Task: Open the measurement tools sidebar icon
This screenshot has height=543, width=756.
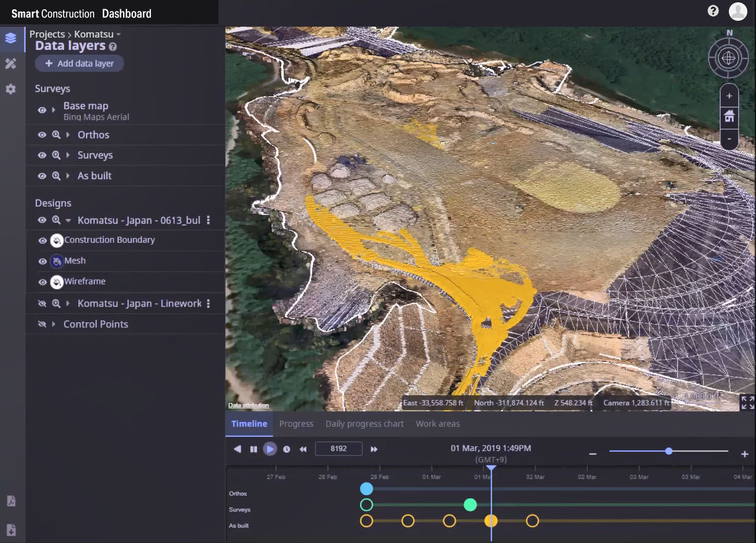Action: click(10, 64)
